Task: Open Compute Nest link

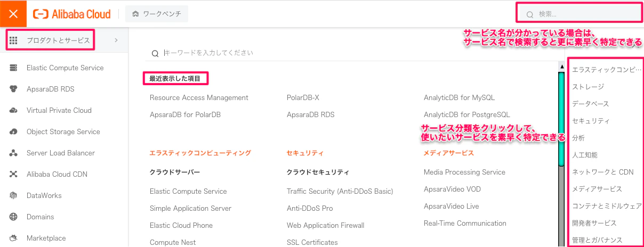Action: pyautogui.click(x=173, y=243)
